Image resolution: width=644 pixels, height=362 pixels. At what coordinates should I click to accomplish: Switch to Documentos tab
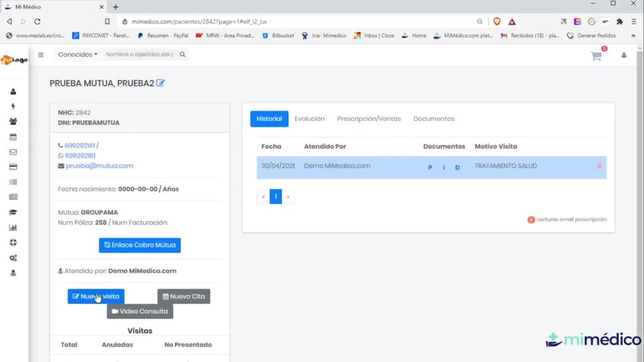pos(434,119)
